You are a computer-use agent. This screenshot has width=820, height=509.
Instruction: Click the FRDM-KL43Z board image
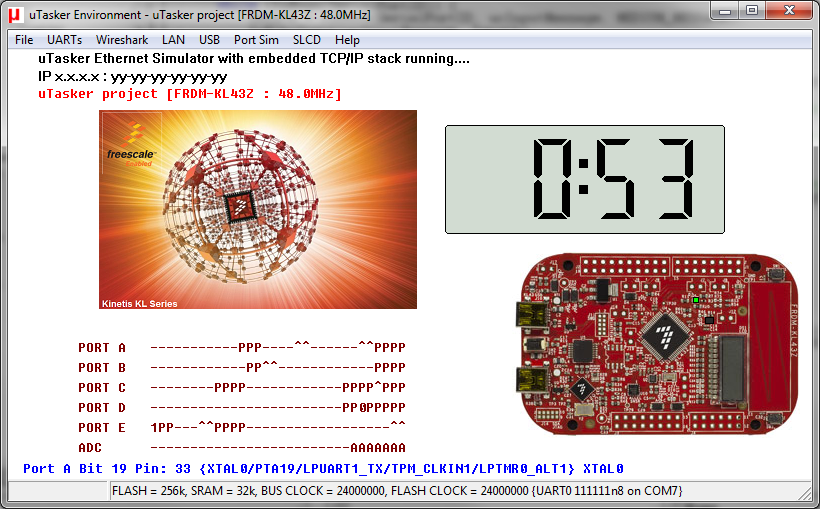pyautogui.click(x=659, y=344)
